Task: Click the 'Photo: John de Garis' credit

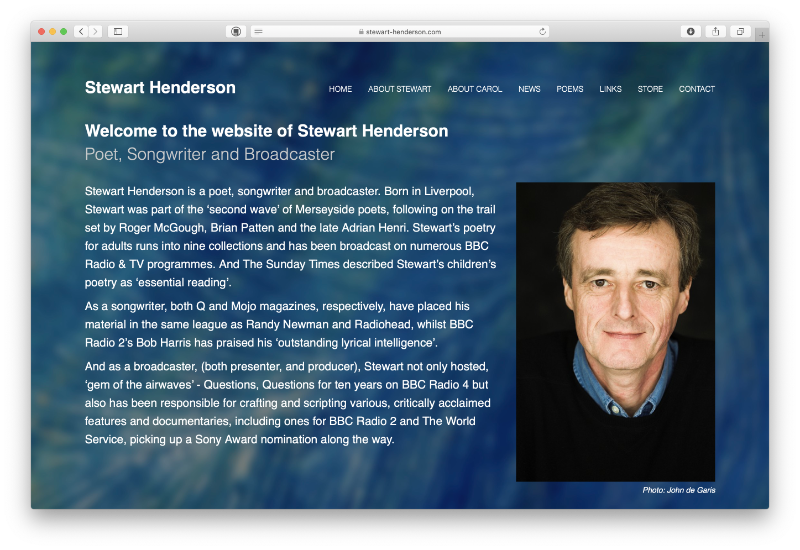Action: point(679,490)
